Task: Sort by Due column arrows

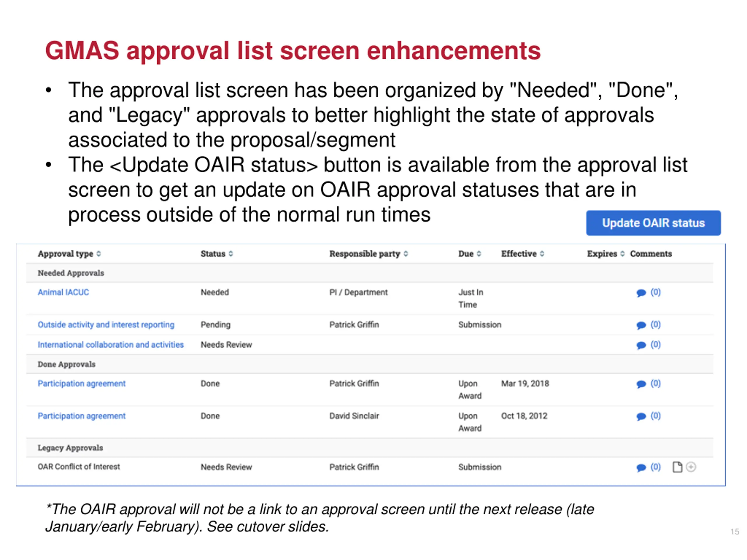Action: 479,253
